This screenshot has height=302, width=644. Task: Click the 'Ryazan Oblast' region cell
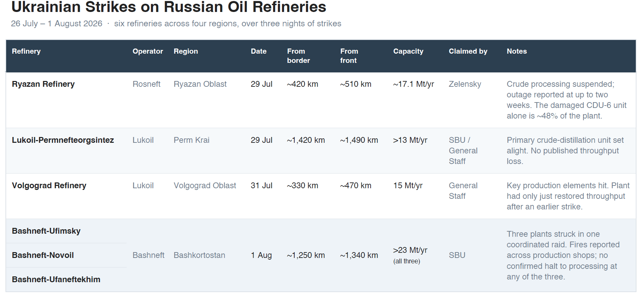[200, 84]
